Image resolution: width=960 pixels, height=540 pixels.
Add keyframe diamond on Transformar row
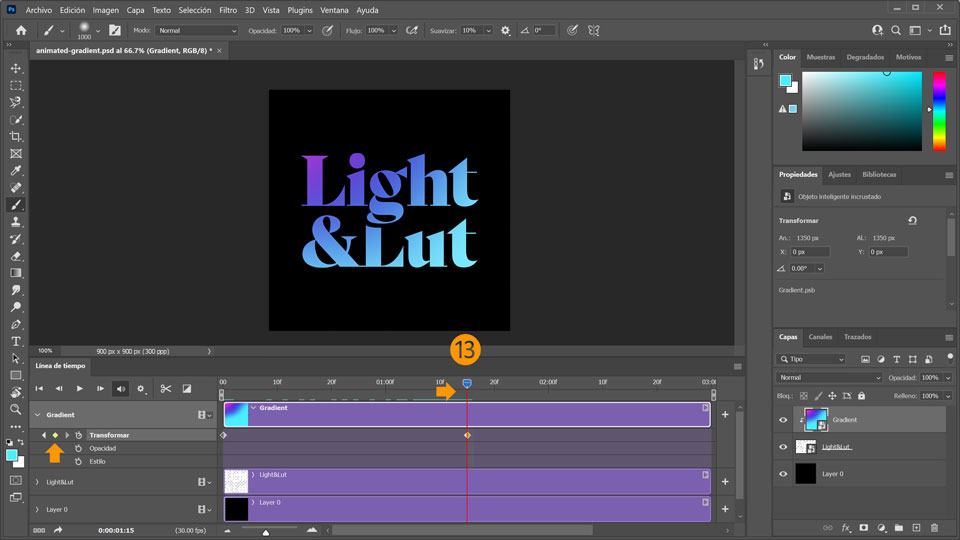[x=55, y=435]
